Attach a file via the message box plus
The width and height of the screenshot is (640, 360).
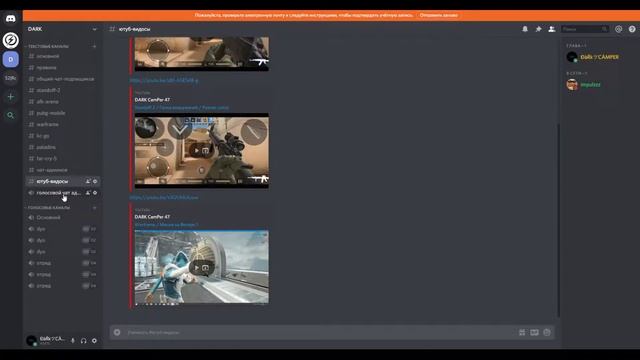click(x=117, y=332)
